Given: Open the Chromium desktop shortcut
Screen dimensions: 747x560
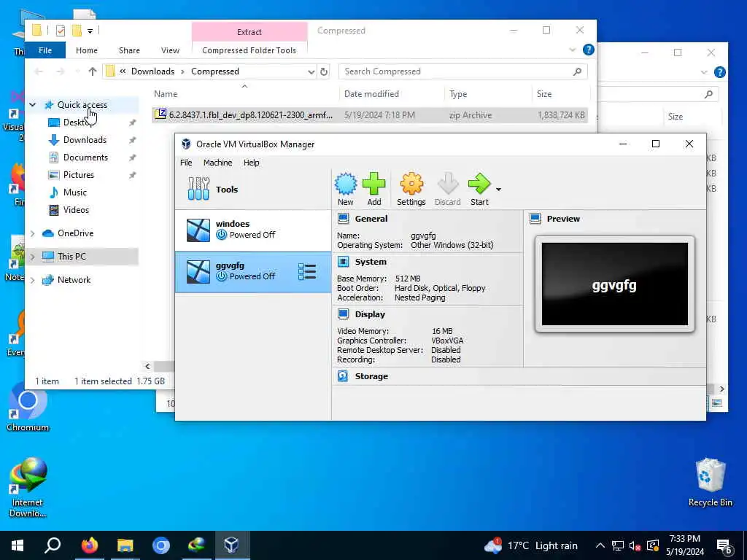Looking at the screenshot, I should coord(28,408).
